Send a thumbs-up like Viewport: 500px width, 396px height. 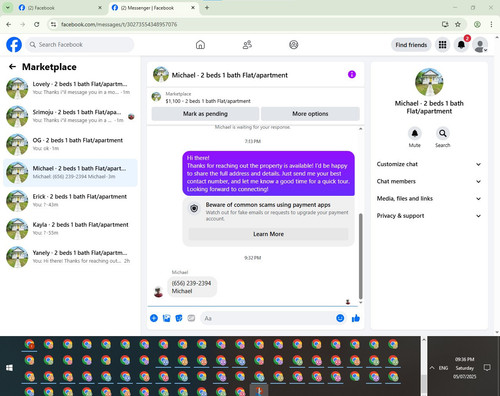(x=356, y=318)
